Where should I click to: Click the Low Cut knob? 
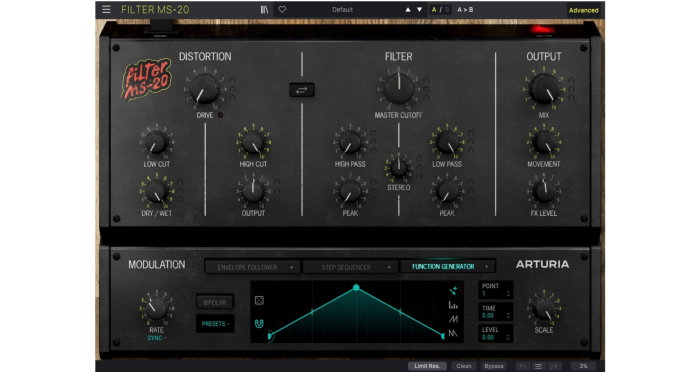click(x=156, y=142)
